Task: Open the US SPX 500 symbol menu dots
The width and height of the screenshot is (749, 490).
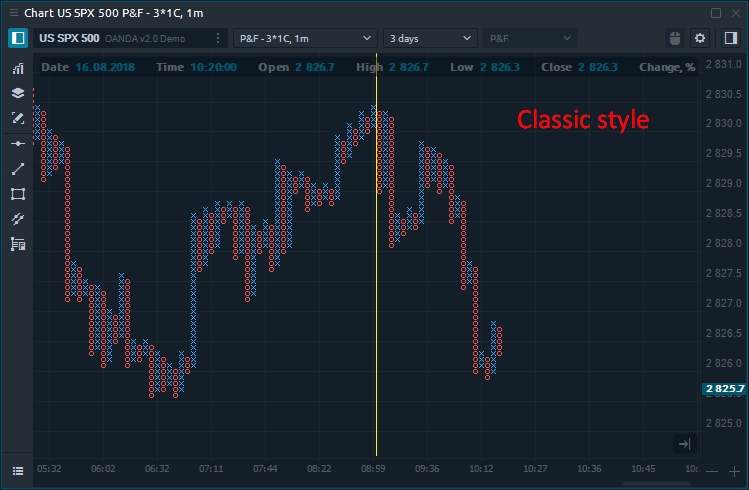Action: [218, 38]
